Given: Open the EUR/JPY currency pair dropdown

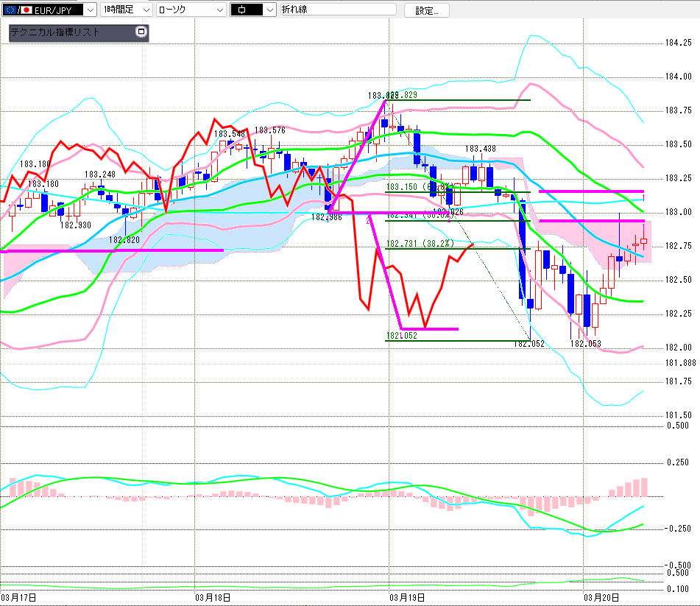Looking at the screenshot, I should 90,10.
